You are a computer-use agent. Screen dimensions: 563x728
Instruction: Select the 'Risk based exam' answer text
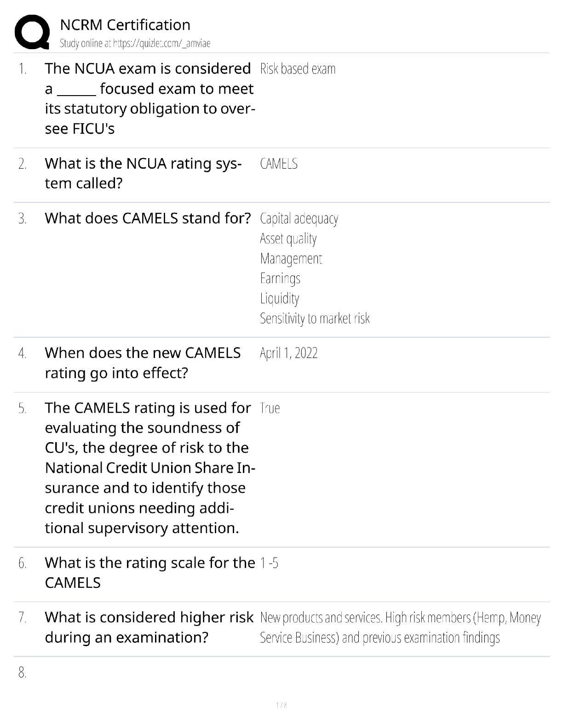coord(298,69)
